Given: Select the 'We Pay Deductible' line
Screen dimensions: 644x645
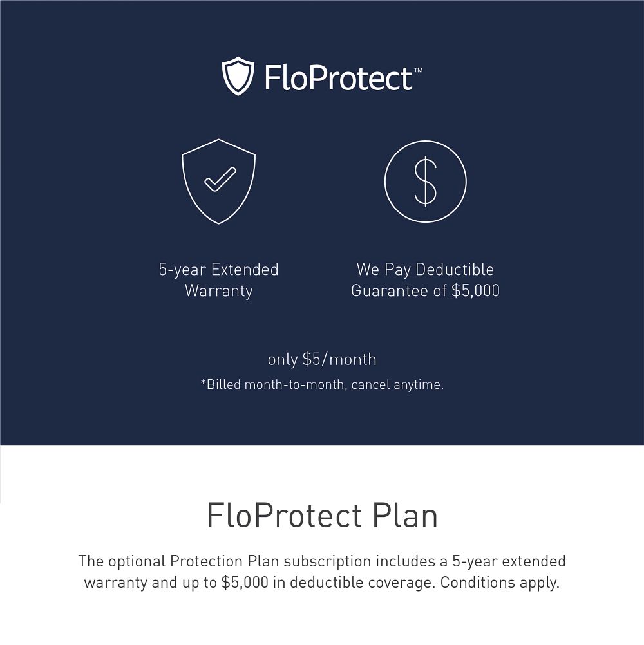Looking at the screenshot, I should 425,269.
